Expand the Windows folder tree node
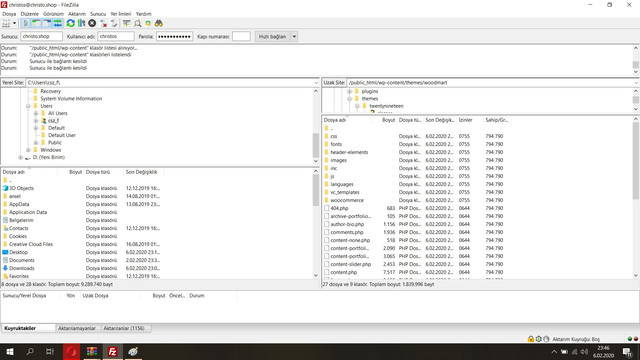 coord(28,150)
